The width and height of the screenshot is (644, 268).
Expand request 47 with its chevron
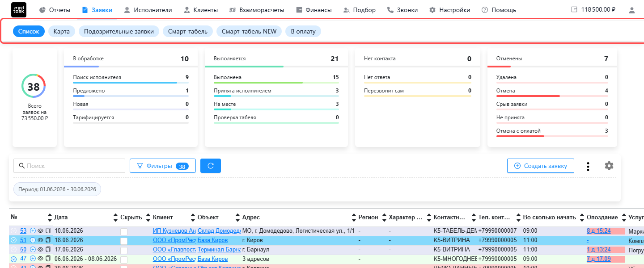click(x=13, y=259)
